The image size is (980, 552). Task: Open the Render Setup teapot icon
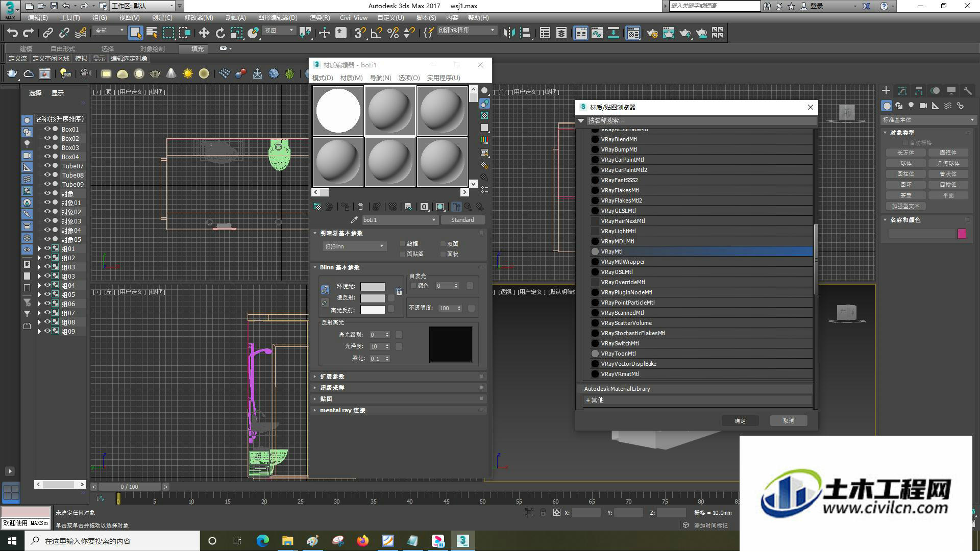[x=652, y=33]
